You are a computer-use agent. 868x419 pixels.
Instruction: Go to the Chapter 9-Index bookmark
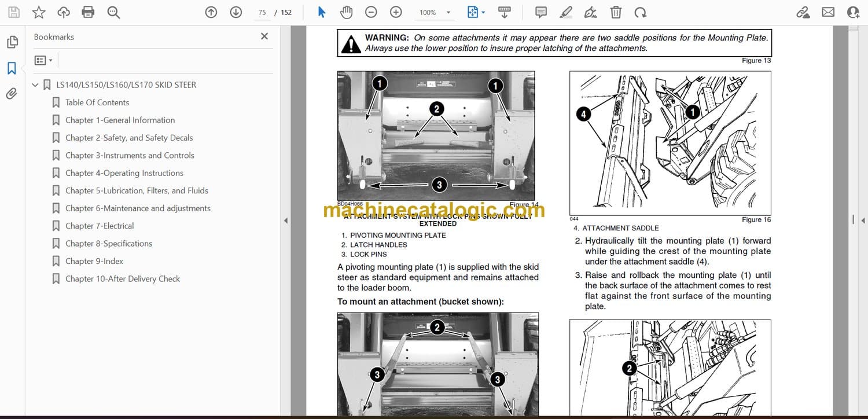coord(94,262)
